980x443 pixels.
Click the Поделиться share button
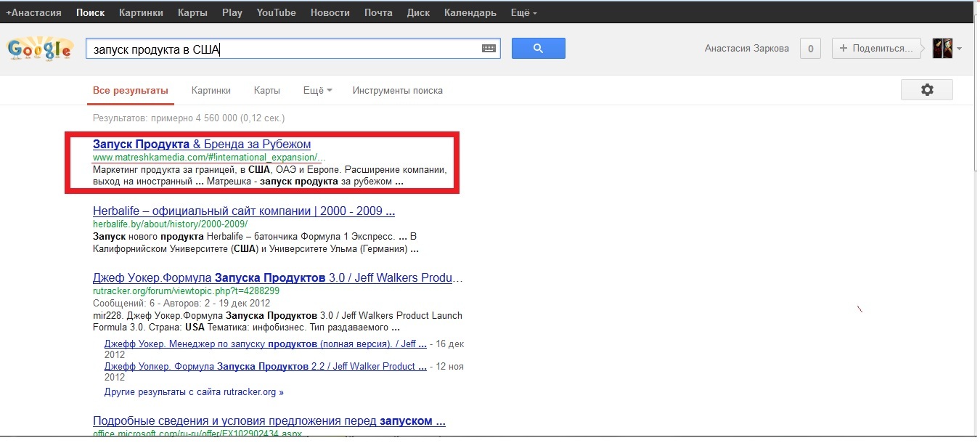coord(876,49)
